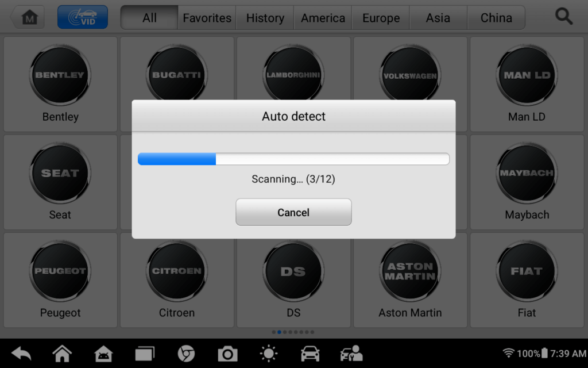Open the vehicle diagnostics car icon

pos(310,354)
